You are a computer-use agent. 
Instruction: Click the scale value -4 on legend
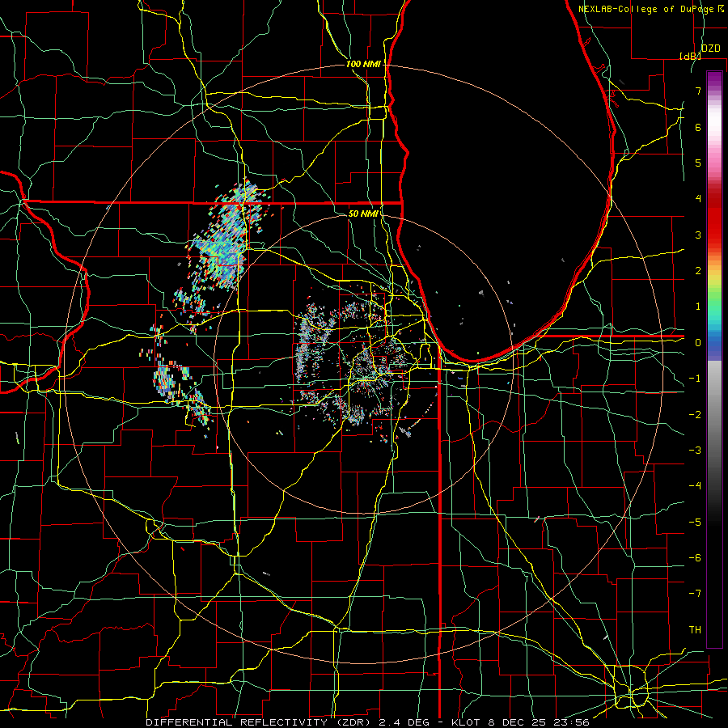point(695,485)
